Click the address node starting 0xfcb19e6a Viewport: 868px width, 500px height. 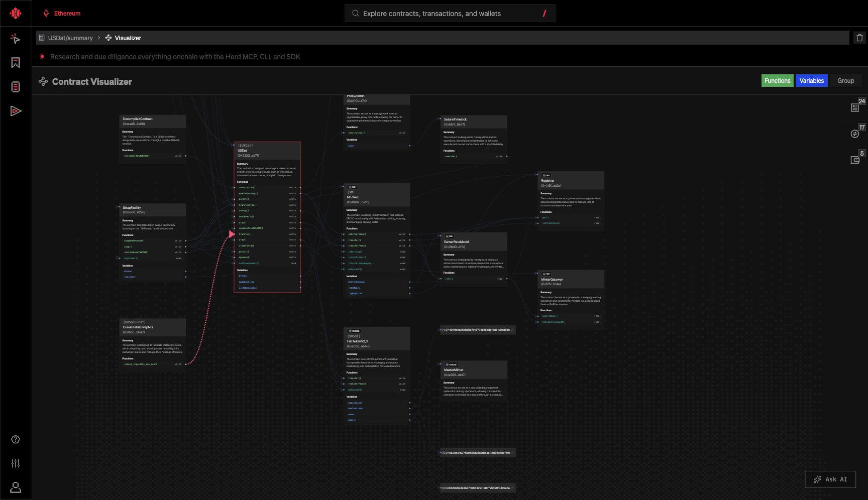[x=477, y=488]
